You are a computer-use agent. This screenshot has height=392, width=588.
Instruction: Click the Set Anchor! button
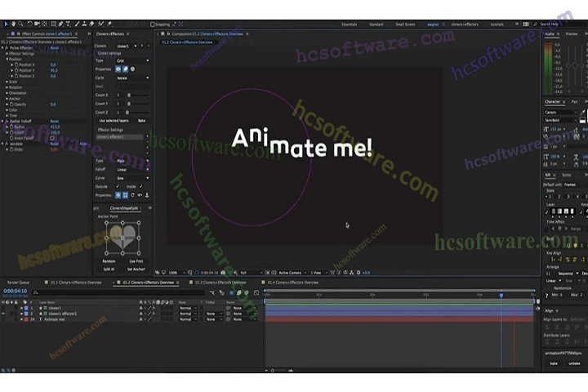click(136, 269)
